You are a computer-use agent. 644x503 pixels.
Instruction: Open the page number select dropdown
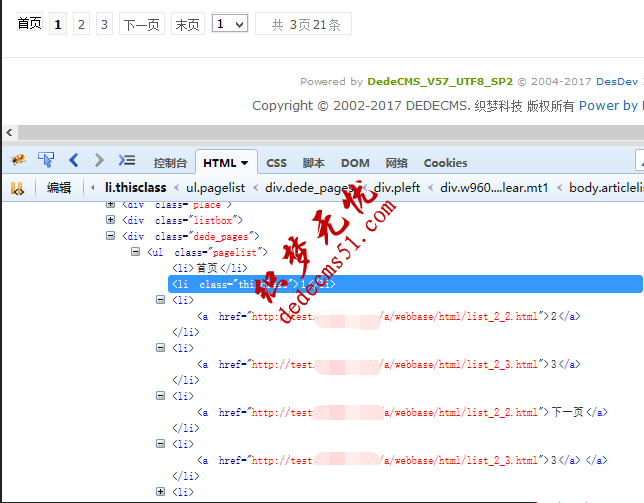[230, 23]
